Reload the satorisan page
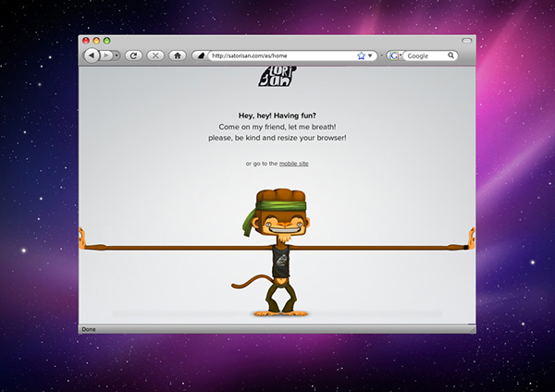The width and height of the screenshot is (555, 392). point(133,55)
